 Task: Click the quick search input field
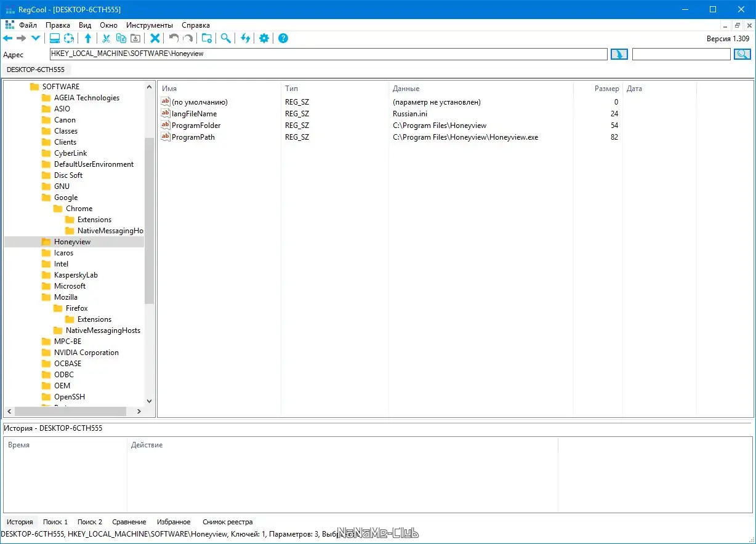click(x=682, y=54)
